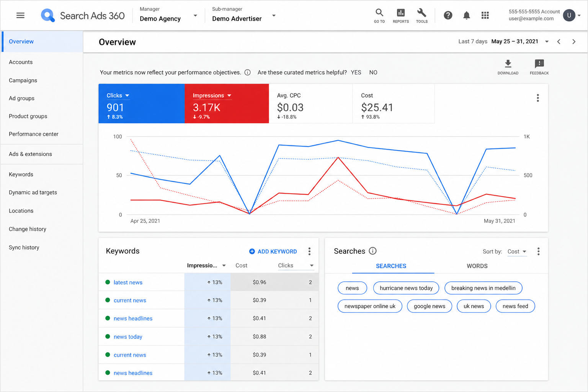Click status dot for news today keyword
The width and height of the screenshot is (588, 392).
point(108,336)
